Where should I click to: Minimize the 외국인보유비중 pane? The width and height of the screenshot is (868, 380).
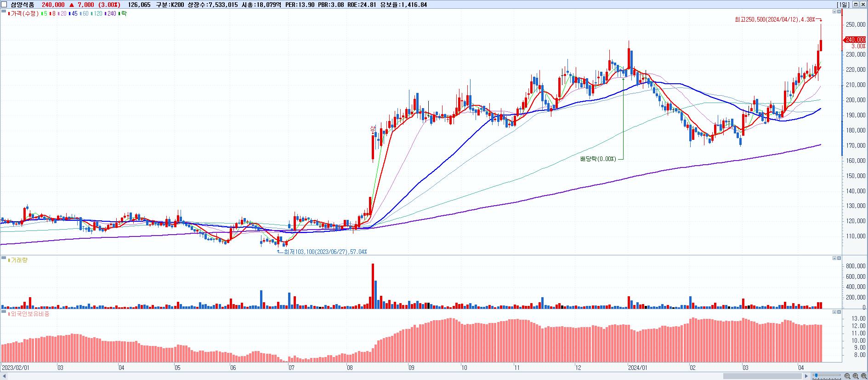(x=834, y=312)
